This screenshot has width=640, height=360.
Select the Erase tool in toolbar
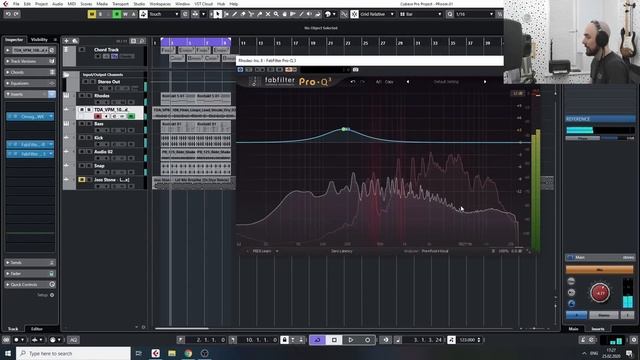pyautogui.click(x=243, y=14)
